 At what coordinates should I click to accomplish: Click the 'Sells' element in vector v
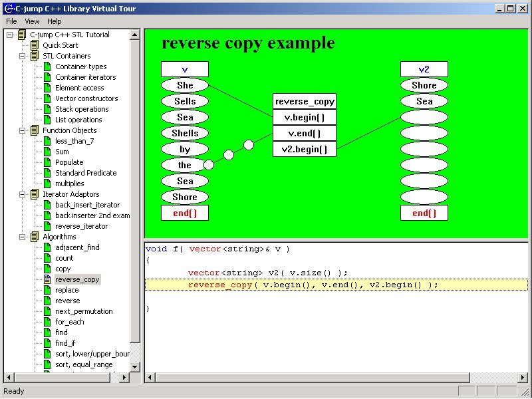[x=185, y=102]
